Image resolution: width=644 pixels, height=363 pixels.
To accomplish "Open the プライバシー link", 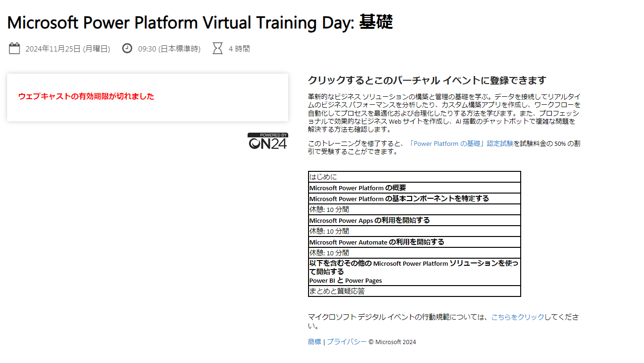I will (x=347, y=342).
